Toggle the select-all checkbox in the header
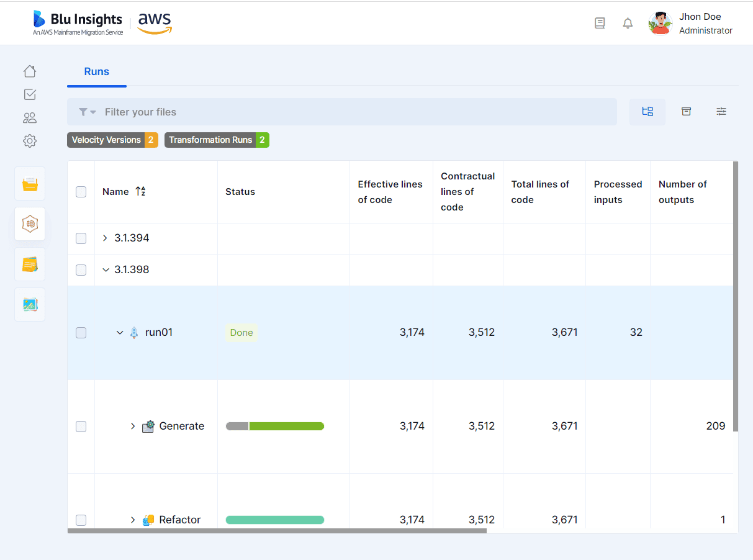Image resolution: width=753 pixels, height=560 pixels. coord(81,192)
